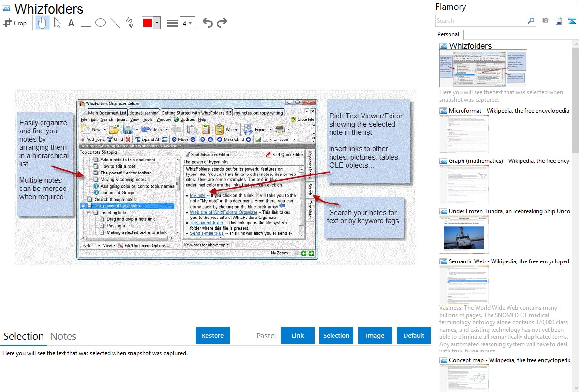This screenshot has width=579, height=392.
Task: Redo the annotation
Action: pyautogui.click(x=222, y=23)
